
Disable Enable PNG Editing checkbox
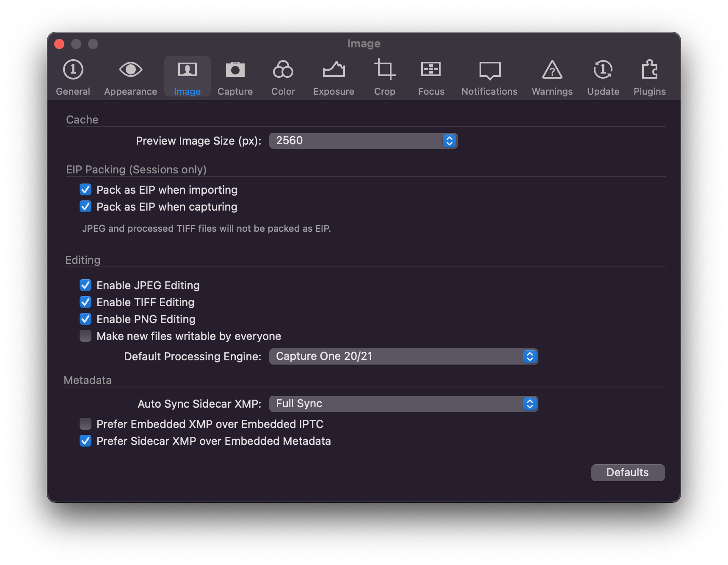[85, 319]
